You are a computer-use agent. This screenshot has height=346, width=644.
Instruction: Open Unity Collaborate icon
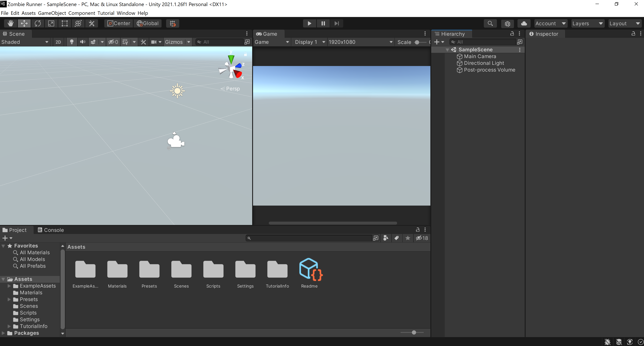[507, 23]
